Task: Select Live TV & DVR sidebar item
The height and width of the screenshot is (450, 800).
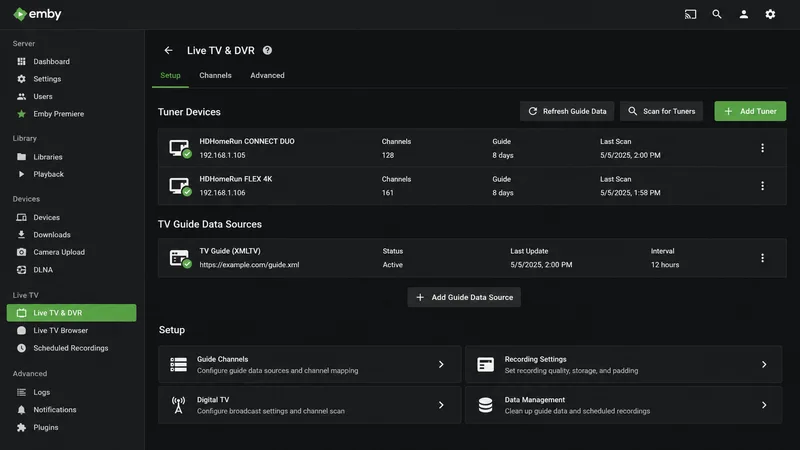Action: click(x=71, y=313)
